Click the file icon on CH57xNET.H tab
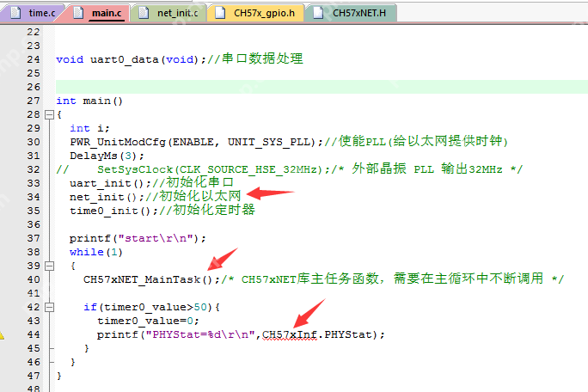This screenshot has height=392, width=588. pyautogui.click(x=318, y=13)
